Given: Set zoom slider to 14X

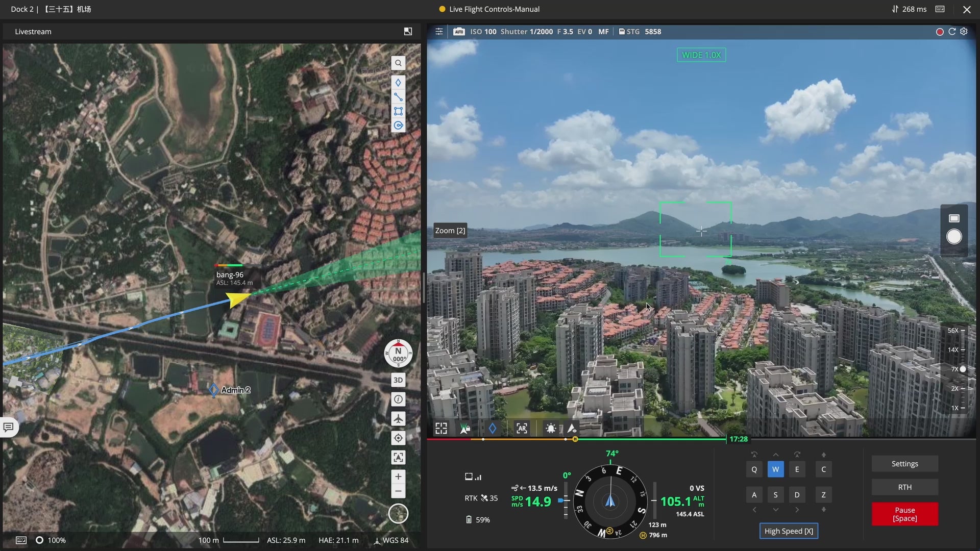Looking at the screenshot, I should (x=963, y=350).
